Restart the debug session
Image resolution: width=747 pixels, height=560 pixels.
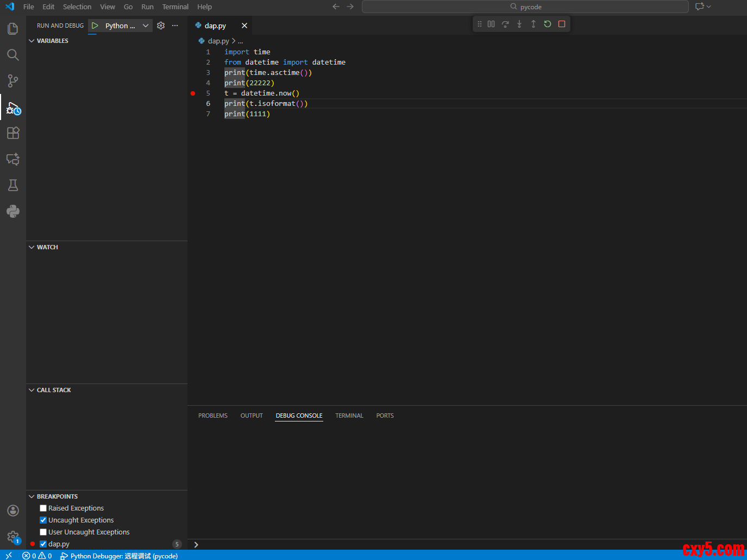[x=548, y=24]
